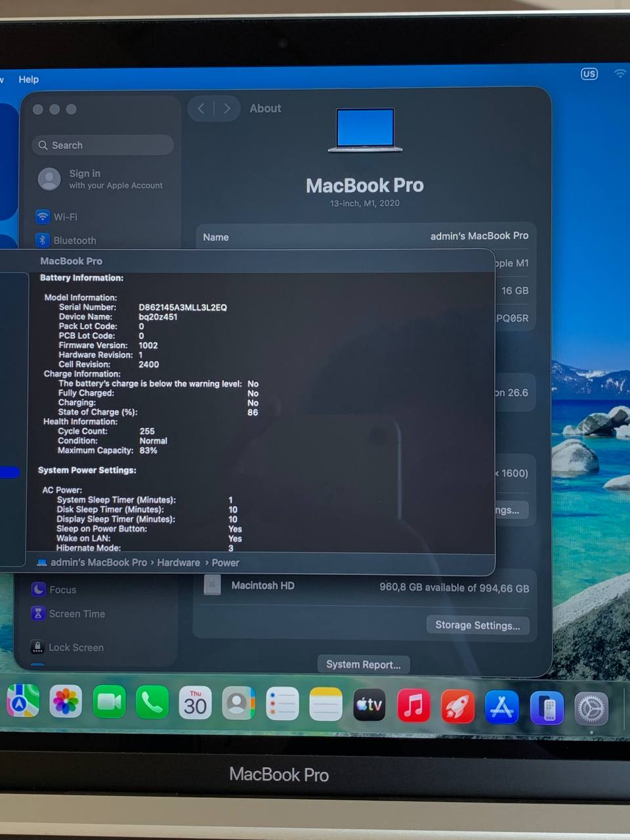Click the Condition: Normal entry
This screenshot has width=630, height=840.
pos(112,441)
